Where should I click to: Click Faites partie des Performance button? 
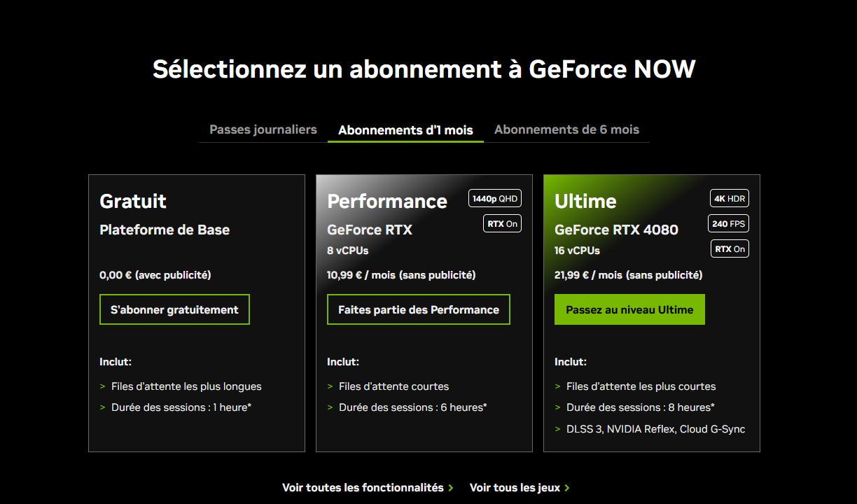pos(419,309)
